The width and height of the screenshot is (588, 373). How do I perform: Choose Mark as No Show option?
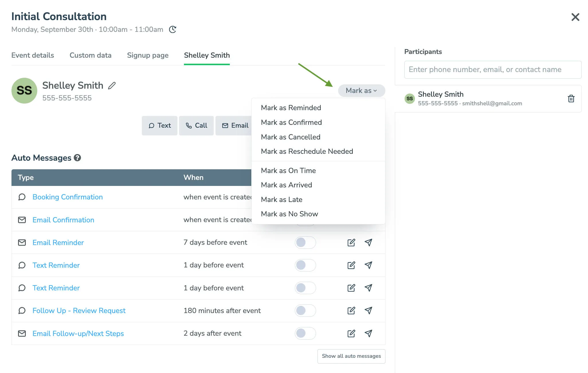click(289, 214)
